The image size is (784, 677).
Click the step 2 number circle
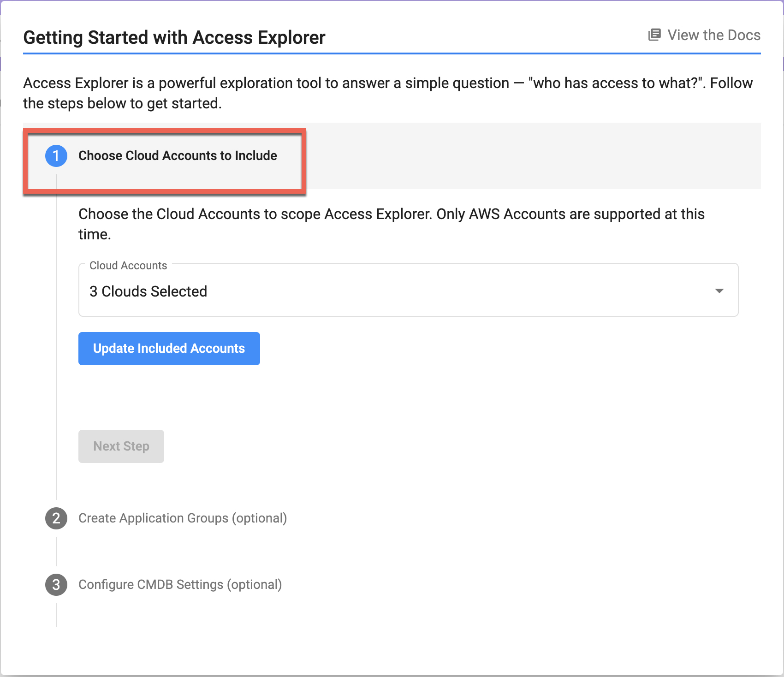point(56,518)
